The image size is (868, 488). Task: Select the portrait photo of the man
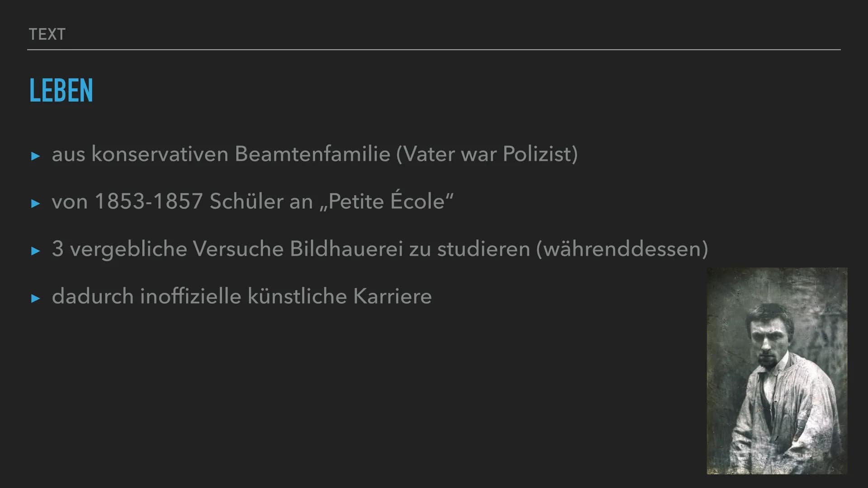pyautogui.click(x=777, y=371)
